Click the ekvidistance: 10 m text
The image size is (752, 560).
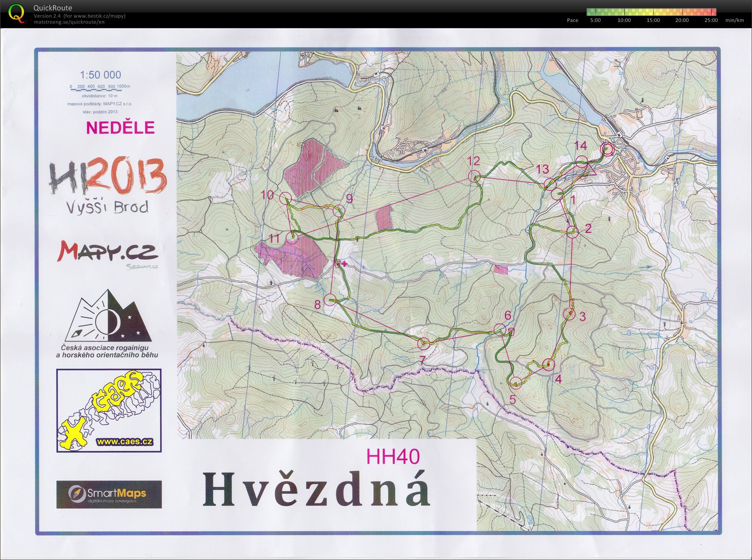point(99,96)
